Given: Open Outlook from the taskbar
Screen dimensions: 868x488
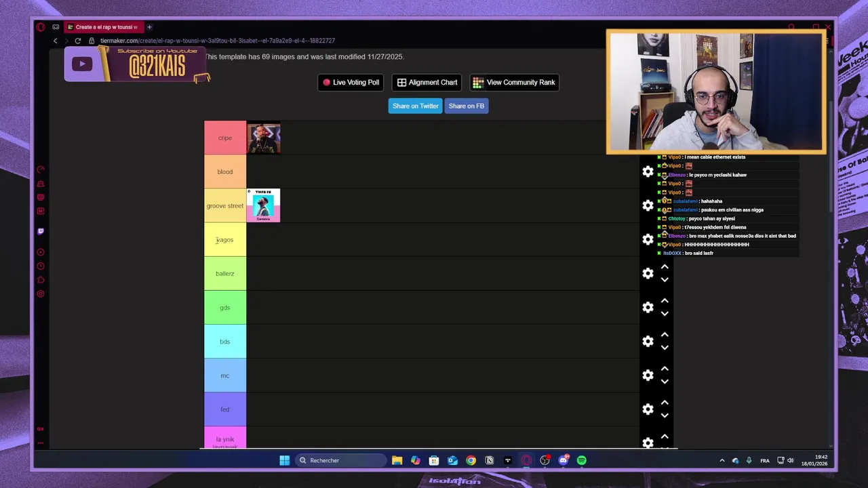Looking at the screenshot, I should pos(452,460).
